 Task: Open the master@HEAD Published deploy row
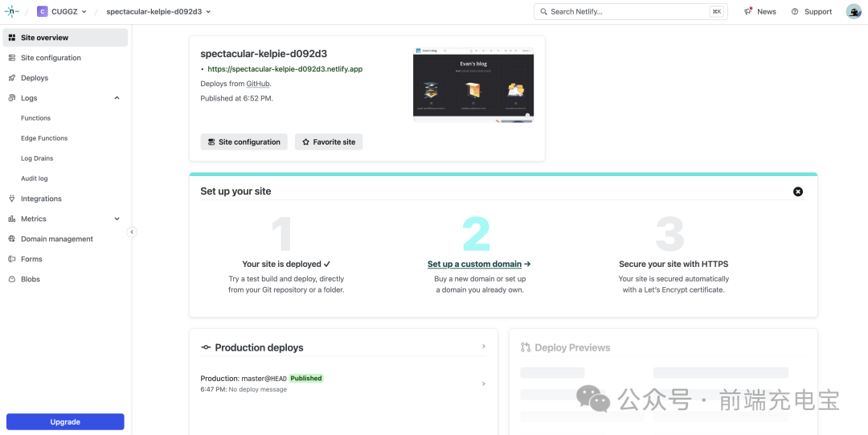344,384
